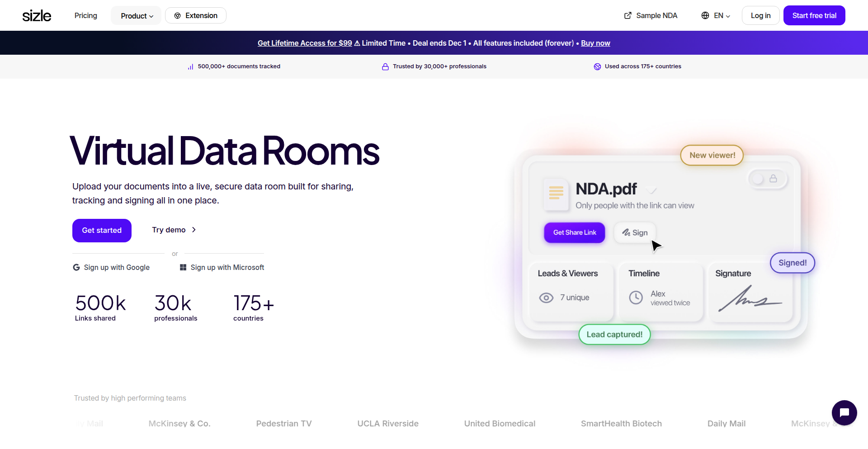
Task: Open the Extension nav item
Action: pyautogui.click(x=196, y=15)
